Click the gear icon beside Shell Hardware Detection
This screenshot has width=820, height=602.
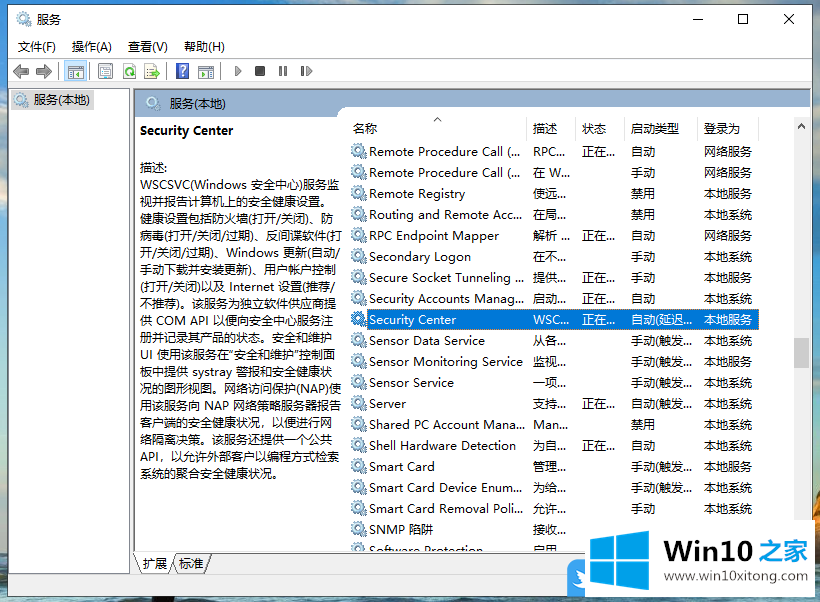358,445
